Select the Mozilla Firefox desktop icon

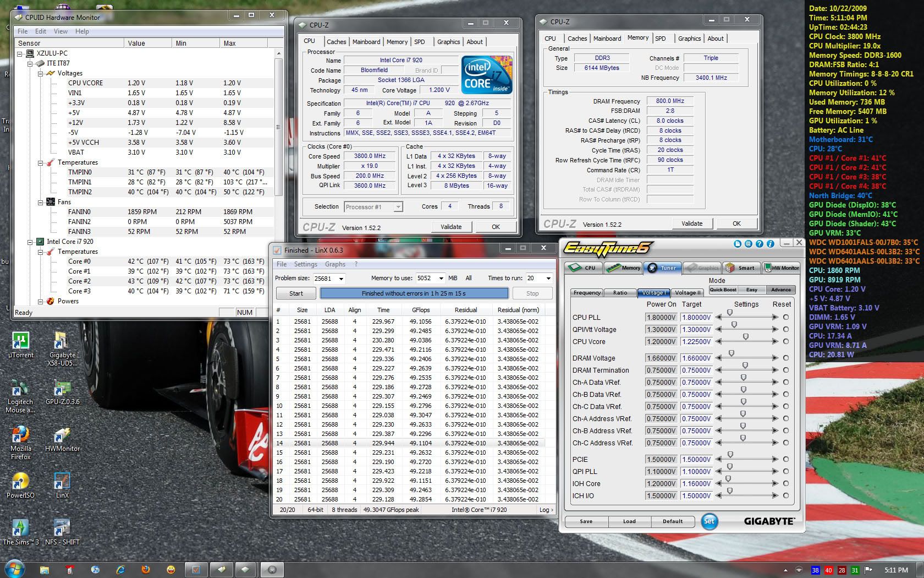point(20,443)
